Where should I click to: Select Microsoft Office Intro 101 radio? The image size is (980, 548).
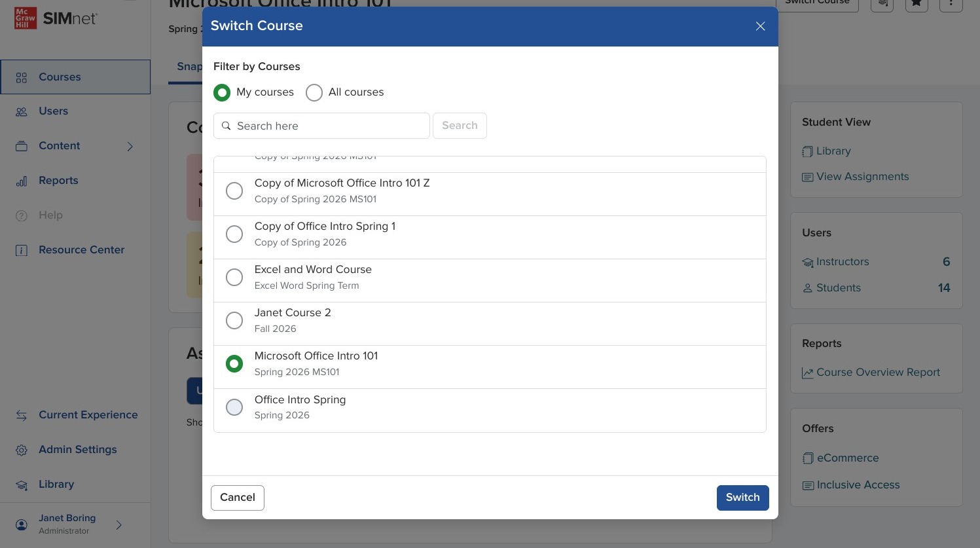click(234, 363)
